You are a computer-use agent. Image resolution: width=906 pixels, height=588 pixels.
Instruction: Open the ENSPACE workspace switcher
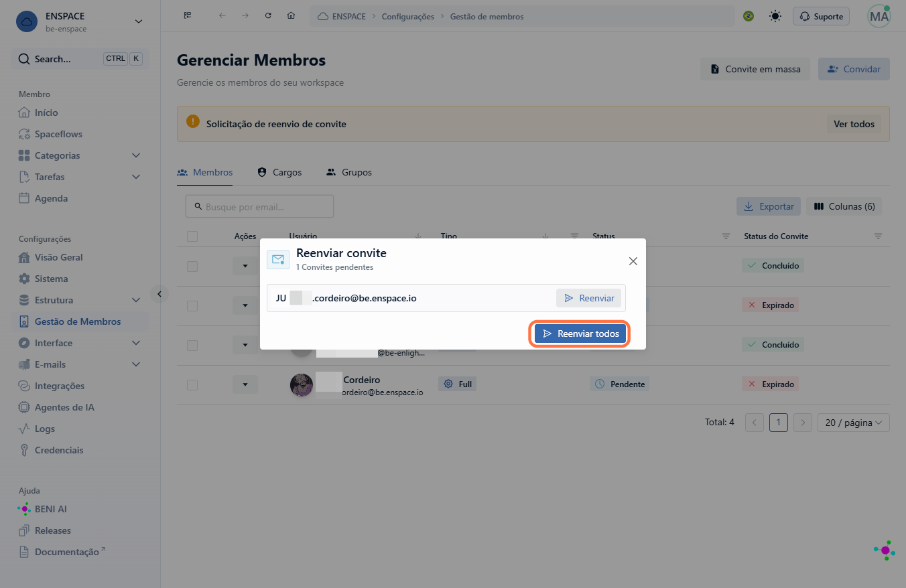pyautogui.click(x=80, y=21)
